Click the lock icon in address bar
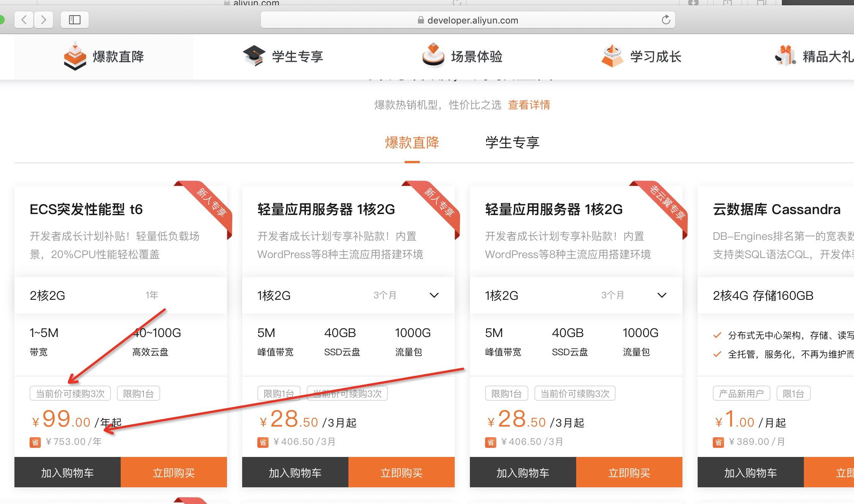854x504 pixels. tap(421, 20)
